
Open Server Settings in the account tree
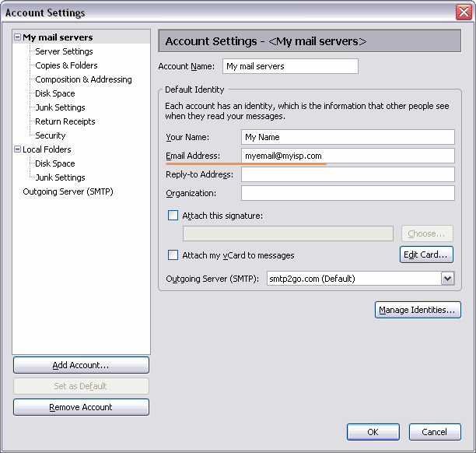[x=64, y=51]
